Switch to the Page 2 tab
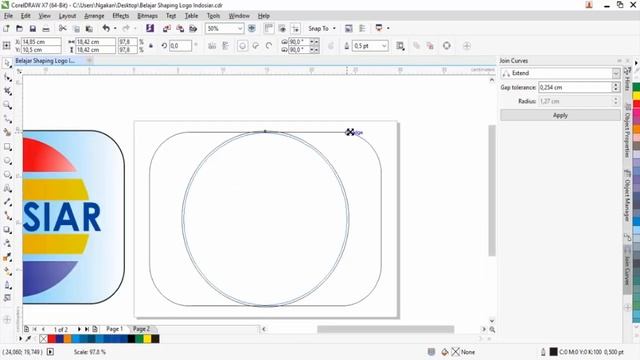Viewport: 640px width, 360px height. (141, 329)
